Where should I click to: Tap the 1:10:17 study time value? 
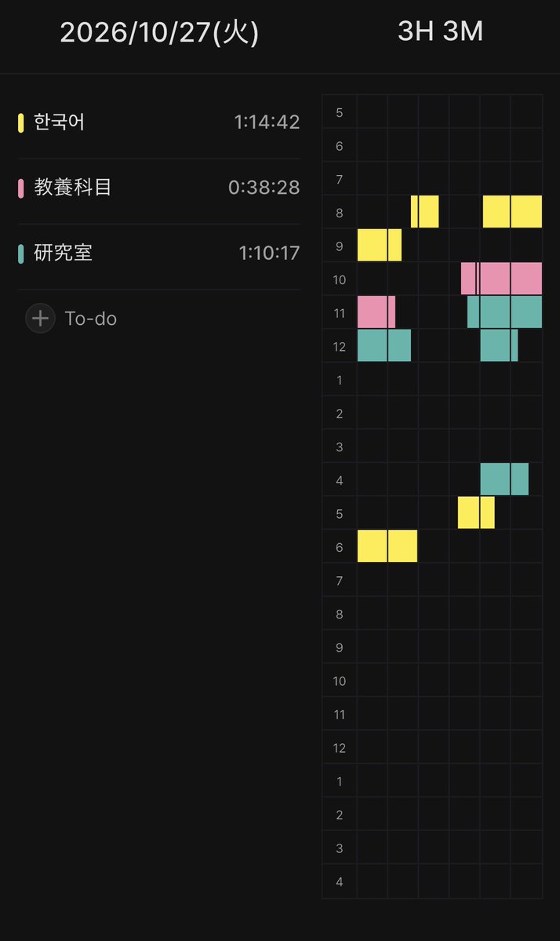point(269,253)
